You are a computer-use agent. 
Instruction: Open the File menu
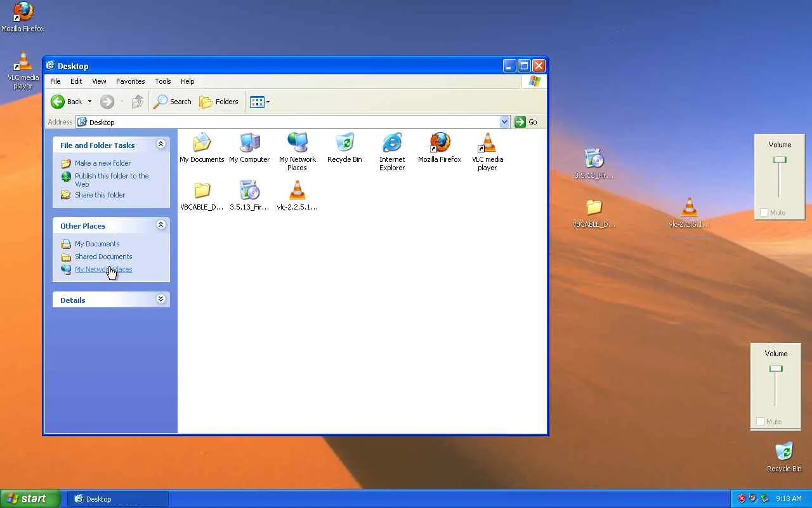[55, 81]
